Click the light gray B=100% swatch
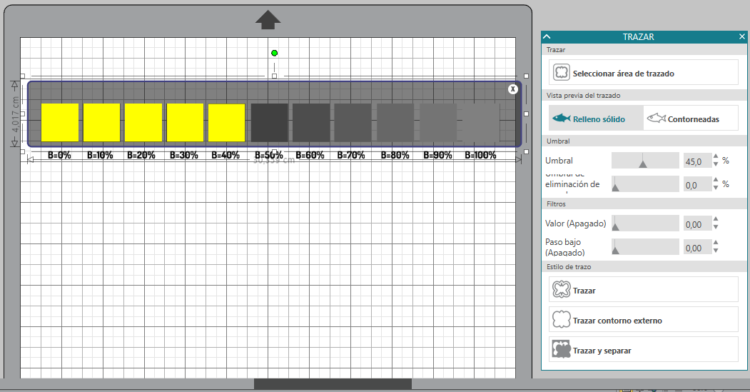The width and height of the screenshot is (750, 392). [481, 122]
